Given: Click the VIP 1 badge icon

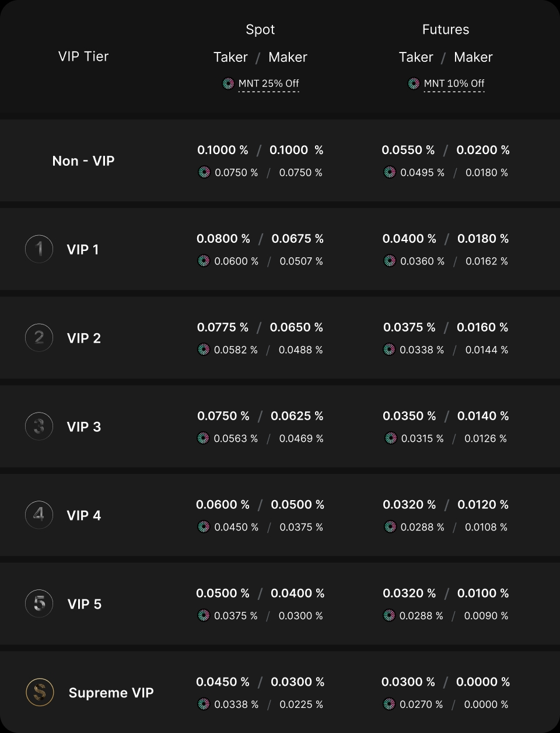Looking at the screenshot, I should pyautogui.click(x=39, y=249).
